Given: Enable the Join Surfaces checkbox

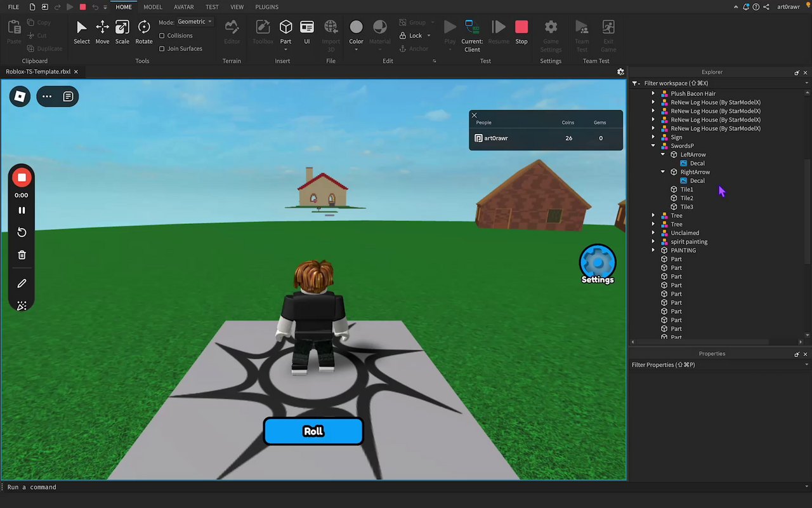Looking at the screenshot, I should (x=162, y=48).
